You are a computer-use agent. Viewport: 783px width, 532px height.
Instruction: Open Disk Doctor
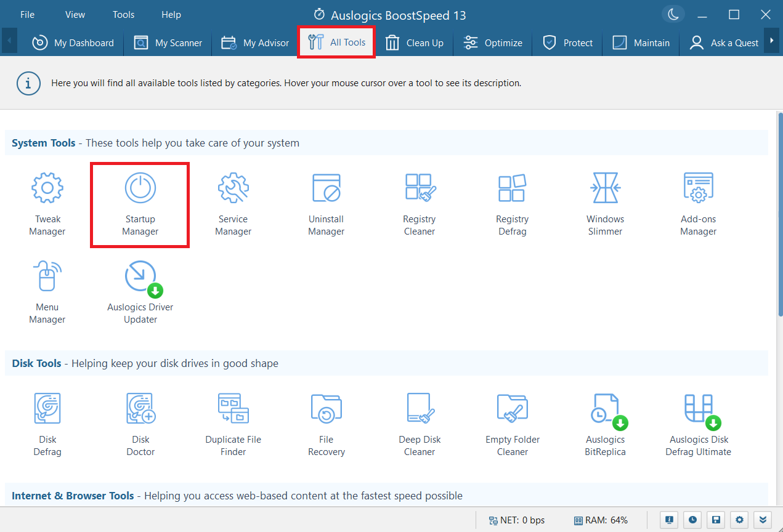(140, 425)
